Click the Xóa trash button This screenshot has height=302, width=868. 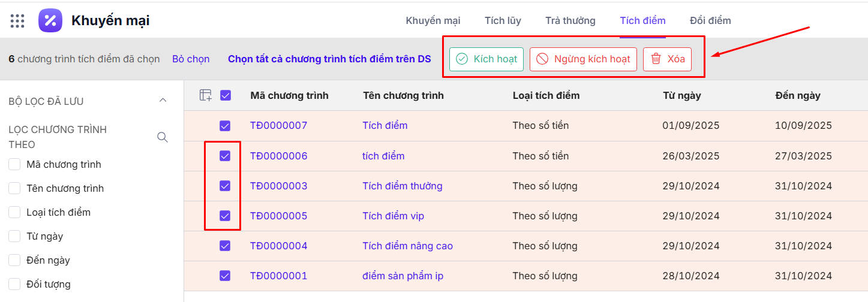[x=667, y=59]
